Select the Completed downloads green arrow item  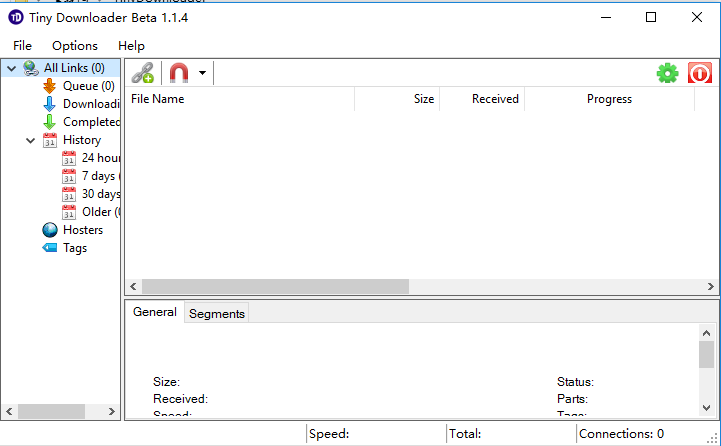tap(90, 122)
